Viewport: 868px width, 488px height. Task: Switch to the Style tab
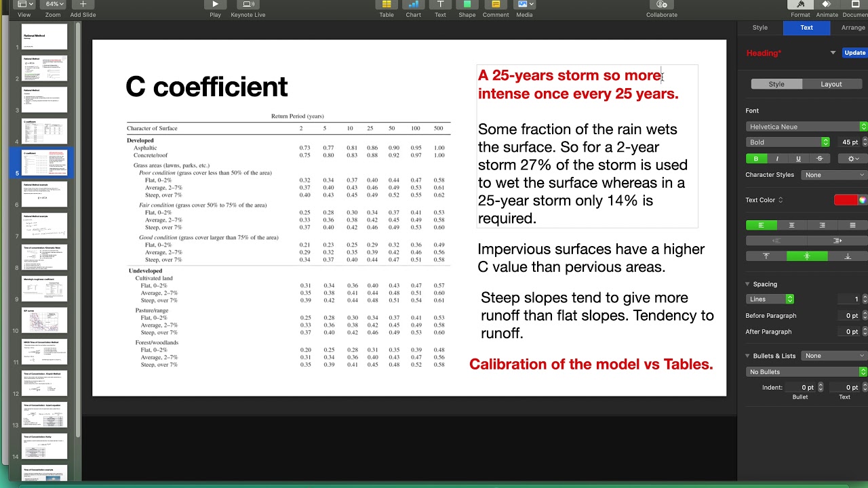pyautogui.click(x=760, y=28)
